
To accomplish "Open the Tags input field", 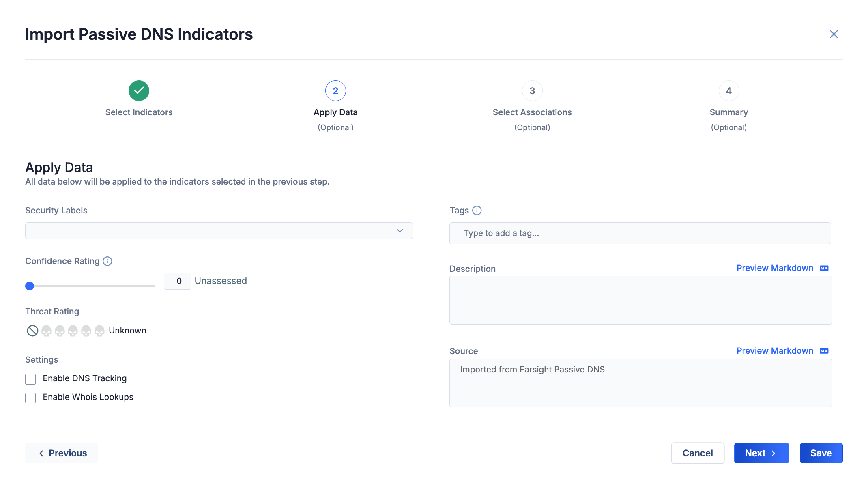I will [641, 233].
